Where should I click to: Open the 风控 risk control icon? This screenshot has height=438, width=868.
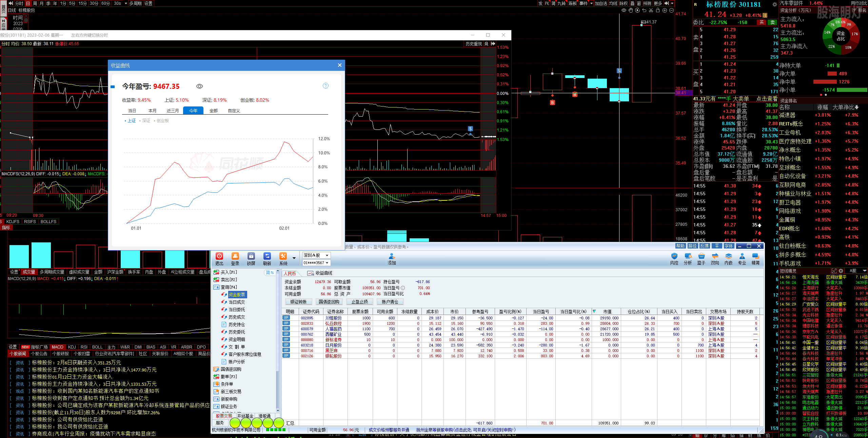(674, 259)
